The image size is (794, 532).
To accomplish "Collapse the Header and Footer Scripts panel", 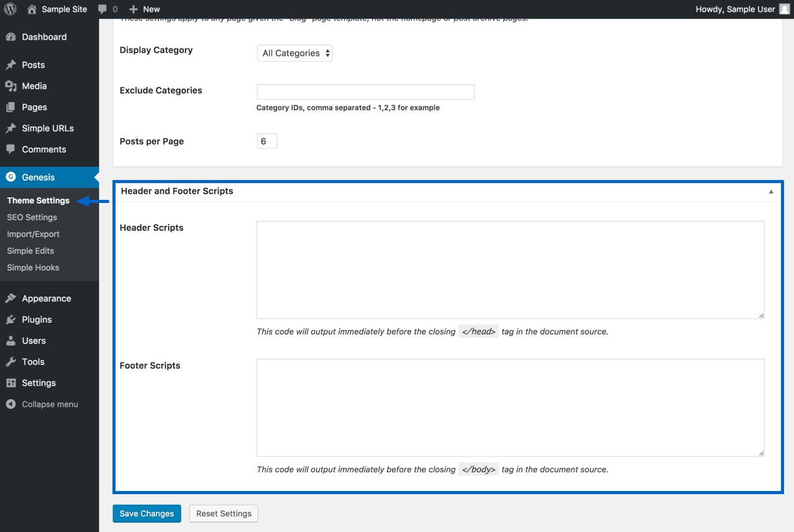I will (770, 192).
